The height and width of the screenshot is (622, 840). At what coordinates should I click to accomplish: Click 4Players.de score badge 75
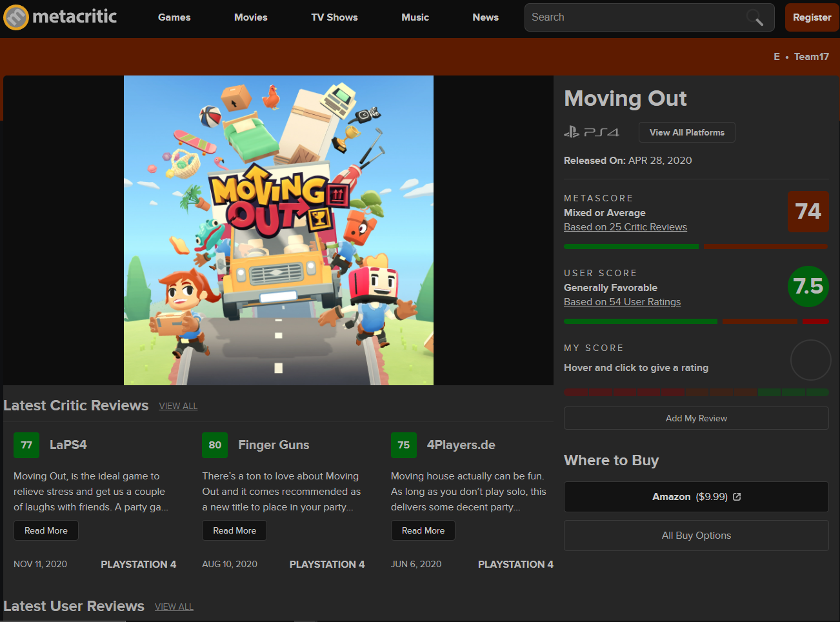(x=404, y=445)
